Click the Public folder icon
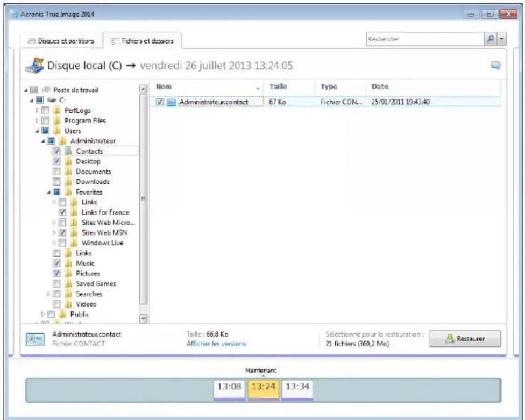 (62, 314)
